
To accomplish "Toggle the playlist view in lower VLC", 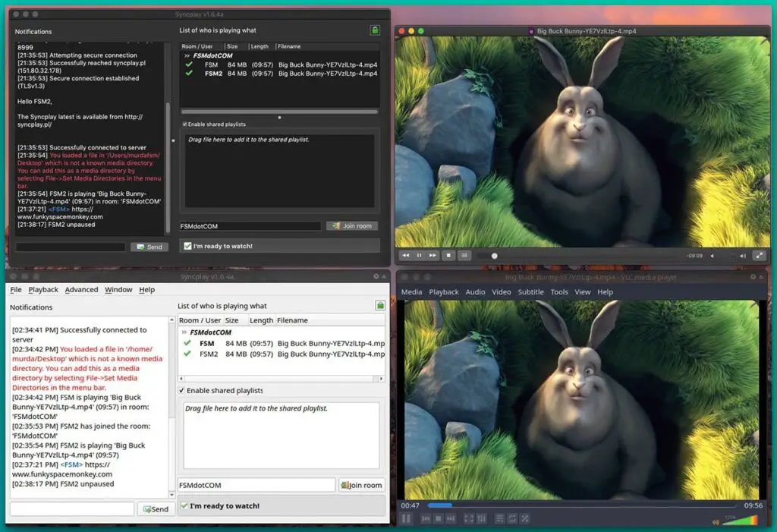I will (499, 518).
